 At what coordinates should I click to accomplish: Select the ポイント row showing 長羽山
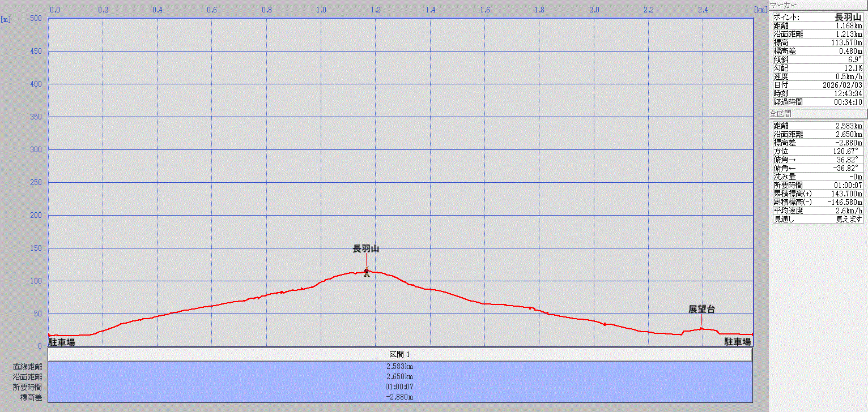(818, 17)
